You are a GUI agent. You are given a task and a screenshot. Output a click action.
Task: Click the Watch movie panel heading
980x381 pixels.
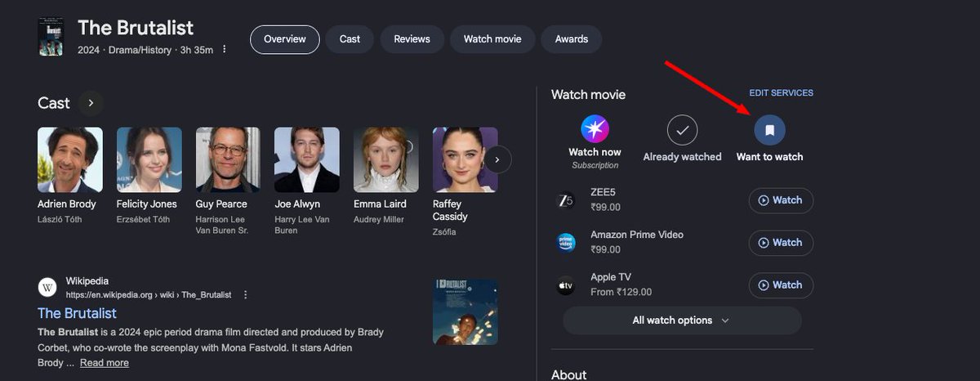[x=588, y=95]
